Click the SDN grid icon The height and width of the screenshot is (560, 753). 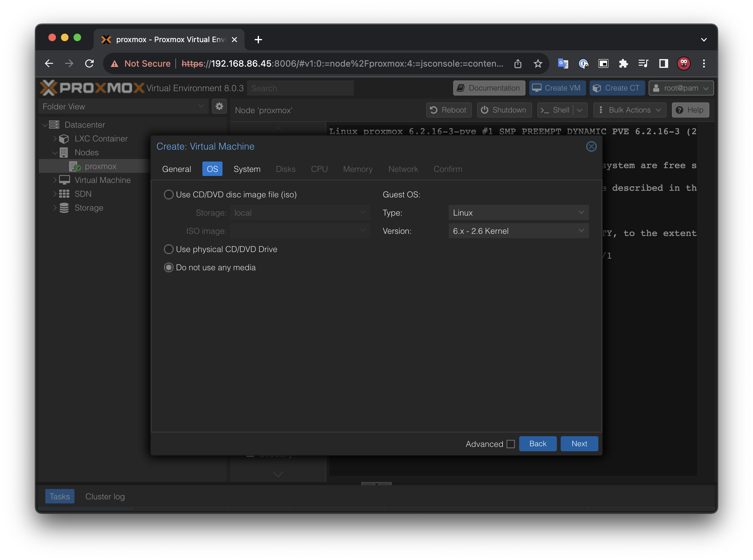pos(64,194)
